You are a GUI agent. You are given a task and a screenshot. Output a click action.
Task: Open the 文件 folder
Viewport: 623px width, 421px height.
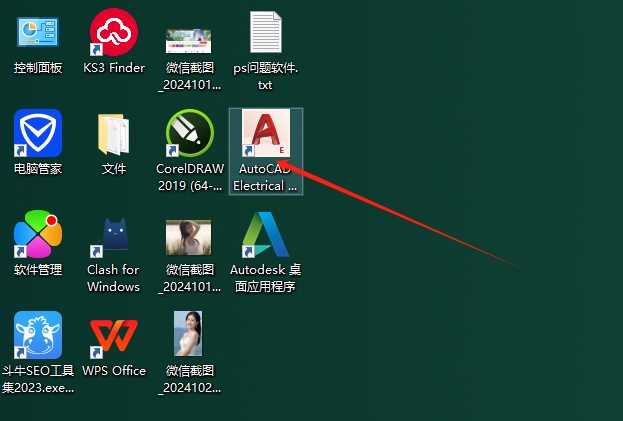[x=114, y=134]
